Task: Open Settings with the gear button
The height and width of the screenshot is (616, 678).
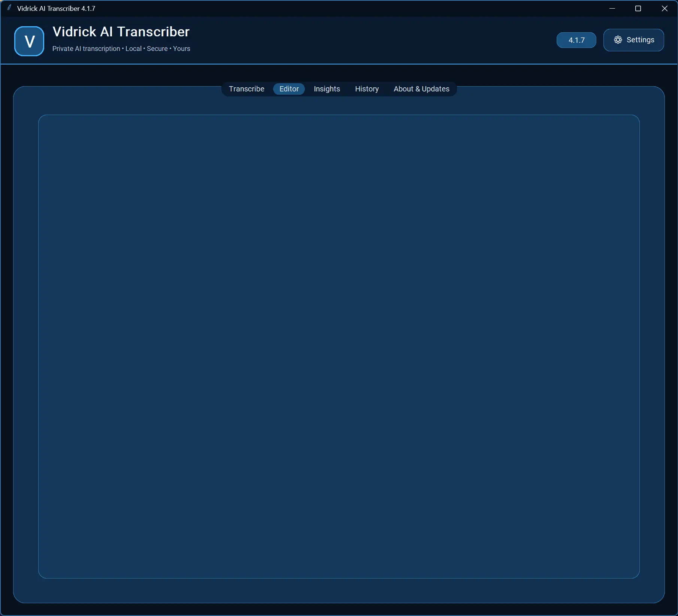Action: pos(633,40)
